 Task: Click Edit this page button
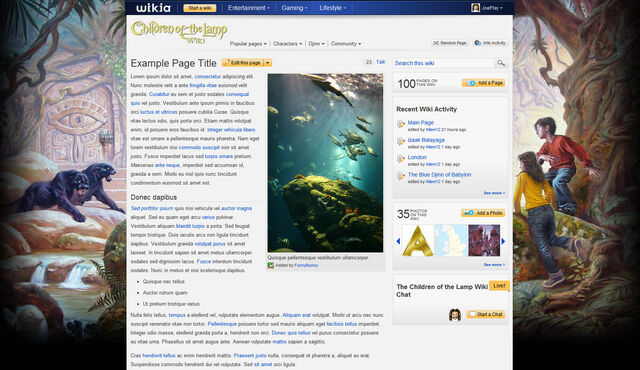242,63
